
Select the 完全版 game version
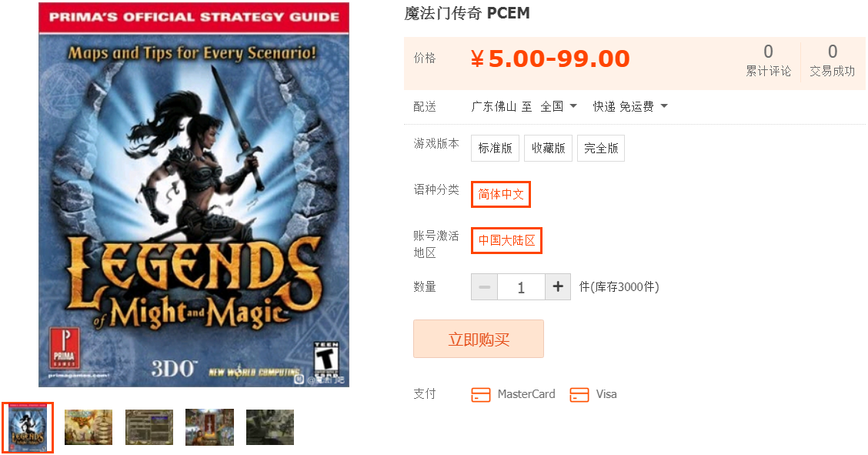point(601,148)
